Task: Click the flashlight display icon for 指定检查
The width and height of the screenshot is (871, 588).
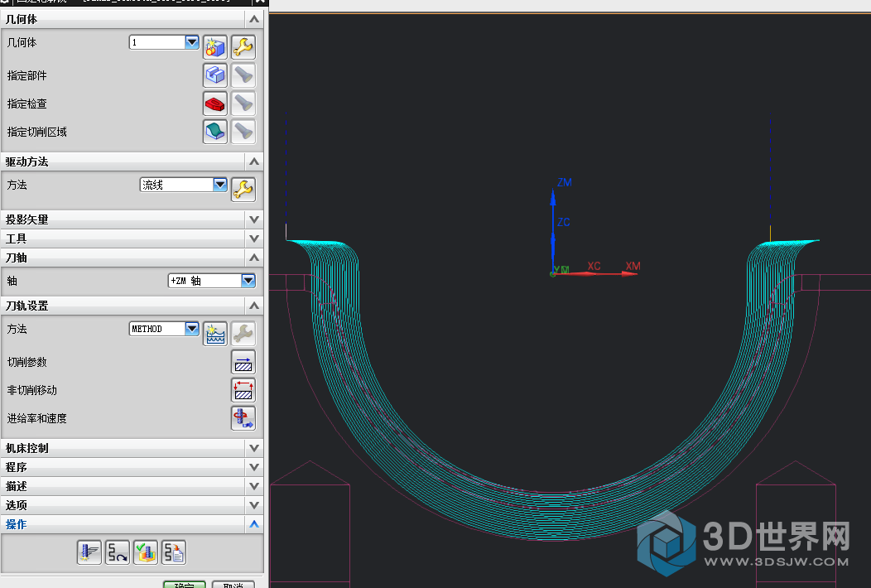Action: click(x=243, y=104)
